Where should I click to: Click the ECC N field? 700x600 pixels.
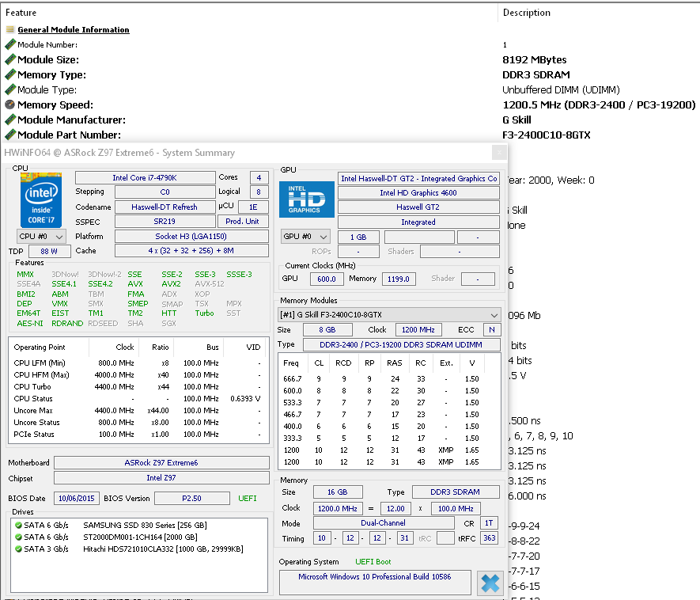point(491,330)
